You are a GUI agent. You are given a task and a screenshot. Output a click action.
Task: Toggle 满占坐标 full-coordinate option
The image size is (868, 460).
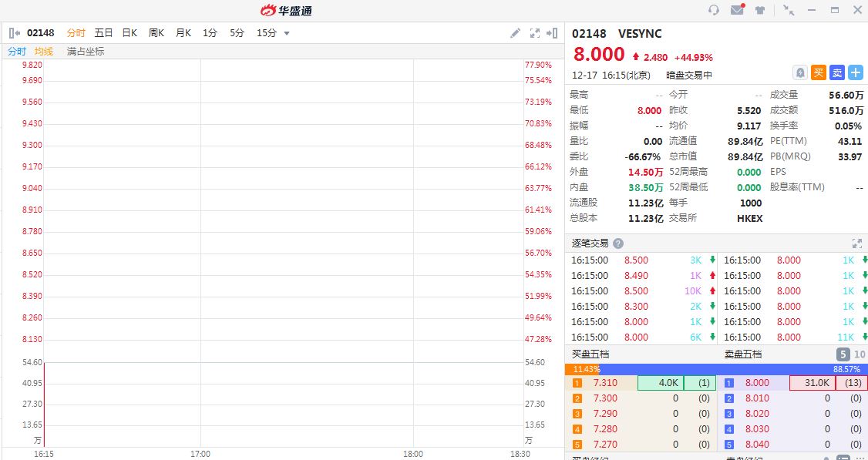pos(86,52)
